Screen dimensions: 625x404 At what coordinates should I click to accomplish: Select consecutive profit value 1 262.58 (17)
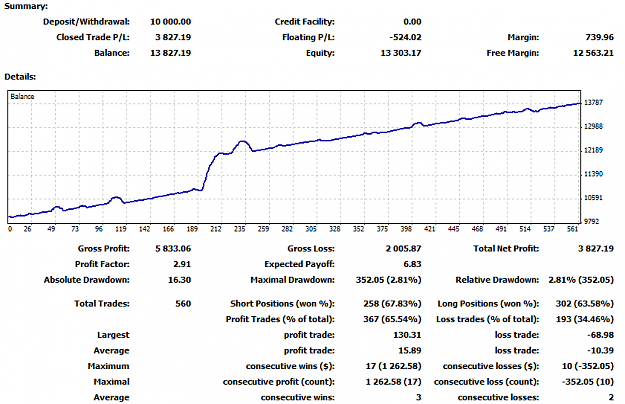(x=393, y=382)
